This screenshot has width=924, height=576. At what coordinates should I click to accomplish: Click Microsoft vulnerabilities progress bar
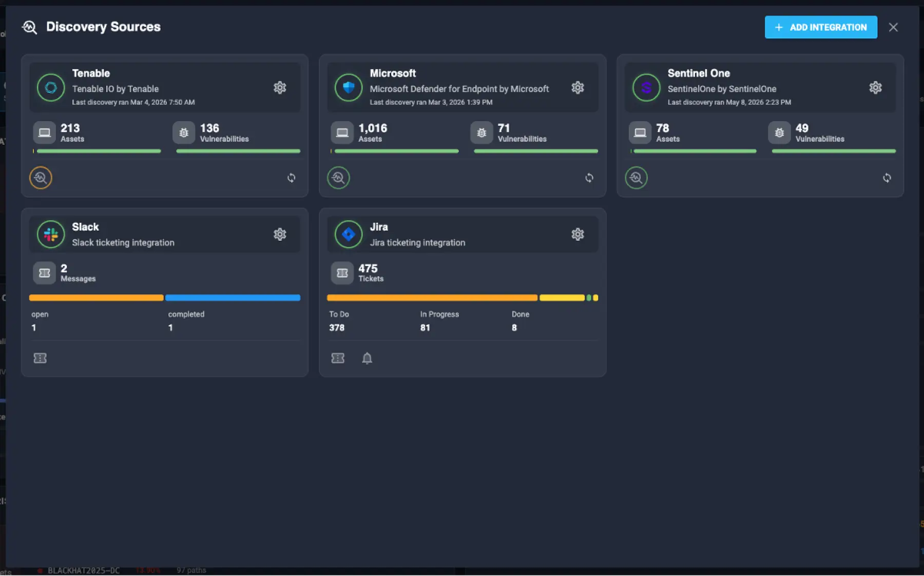click(x=536, y=151)
